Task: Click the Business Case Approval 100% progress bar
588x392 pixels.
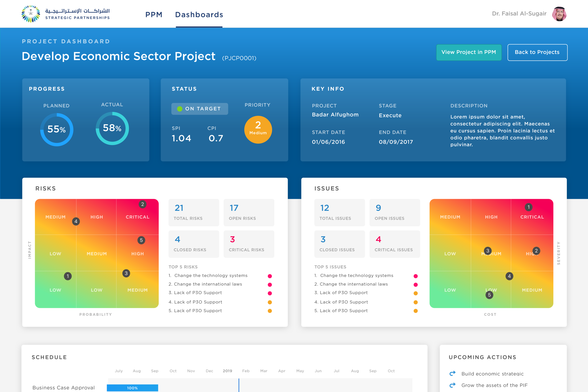Action: [x=132, y=388]
